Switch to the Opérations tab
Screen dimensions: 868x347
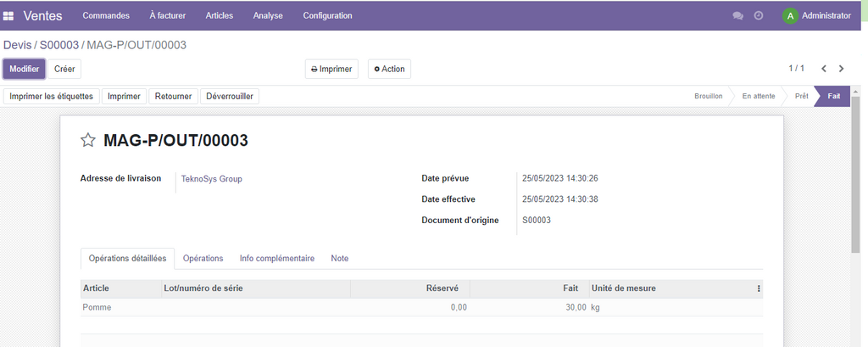203,258
